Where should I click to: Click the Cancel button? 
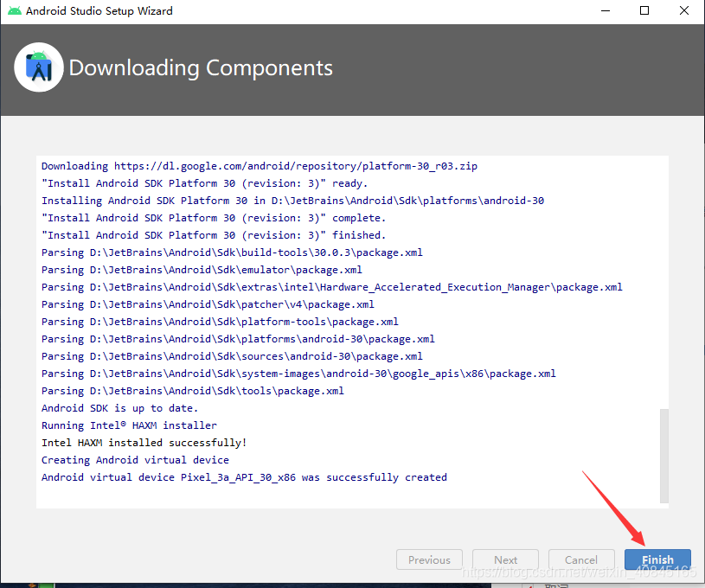pyautogui.click(x=581, y=559)
